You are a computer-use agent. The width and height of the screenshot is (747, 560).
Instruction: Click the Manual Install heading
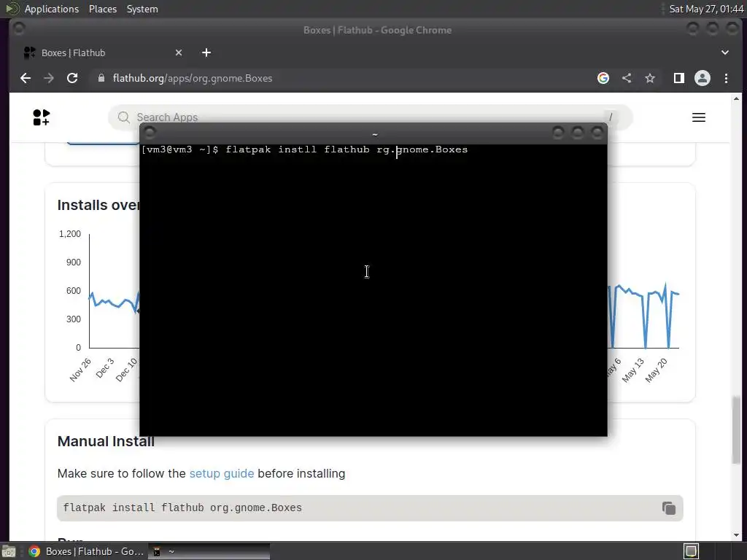tap(106, 441)
